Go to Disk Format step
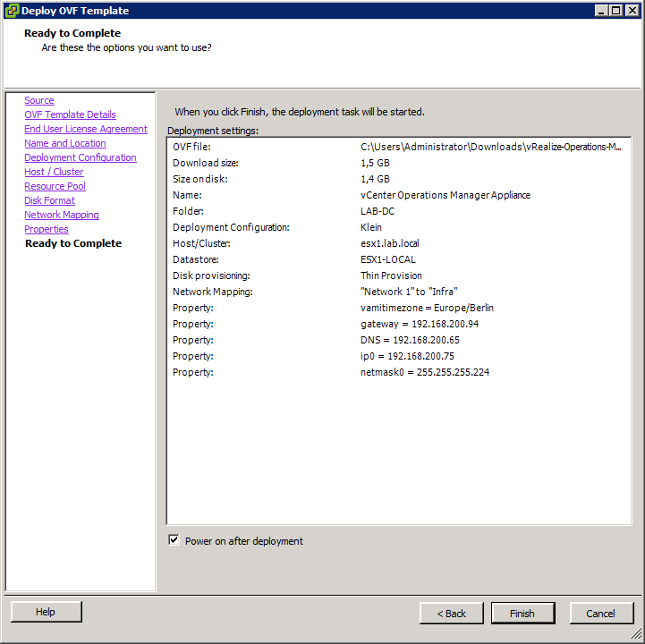 click(49, 200)
